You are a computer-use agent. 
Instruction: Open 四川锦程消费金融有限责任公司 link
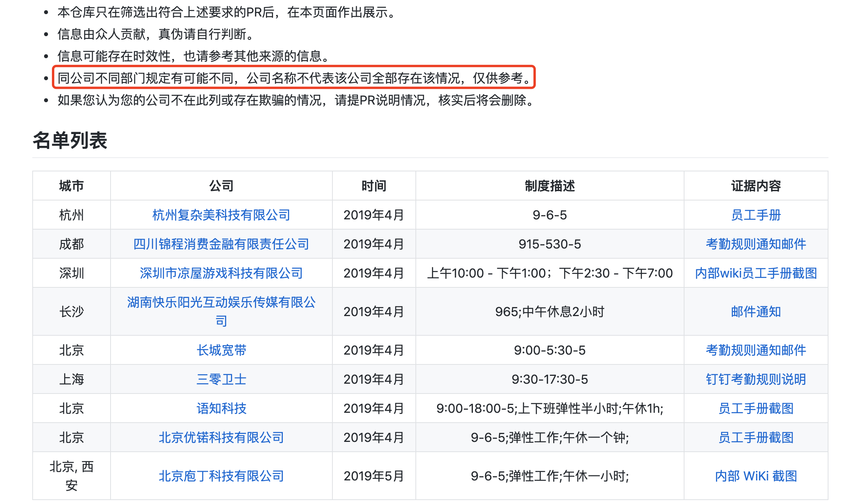tap(221, 244)
